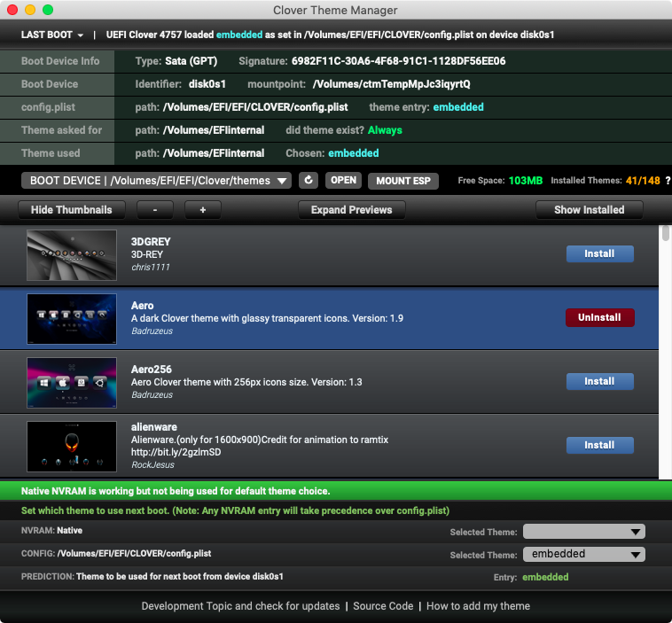Open the Source Code link
672x623 pixels.
(383, 606)
